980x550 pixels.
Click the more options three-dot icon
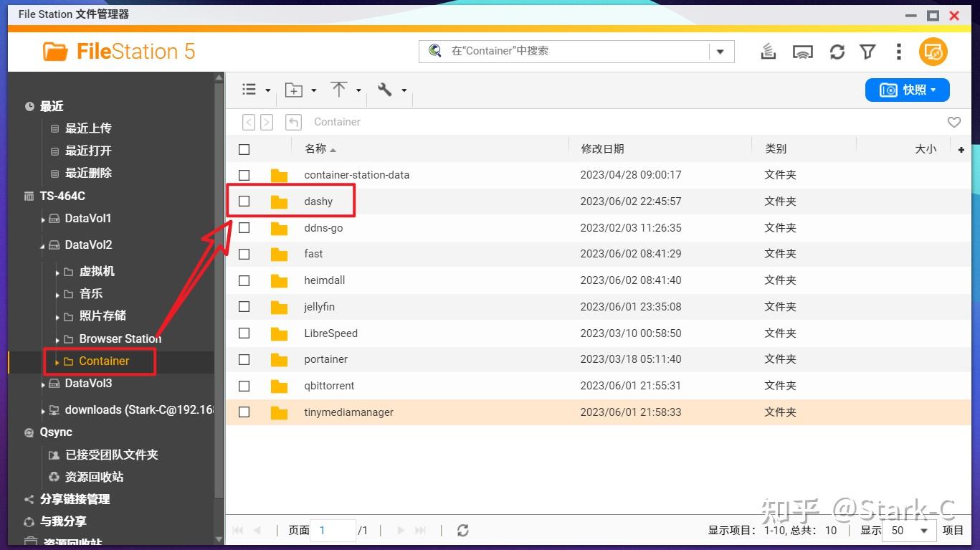898,51
